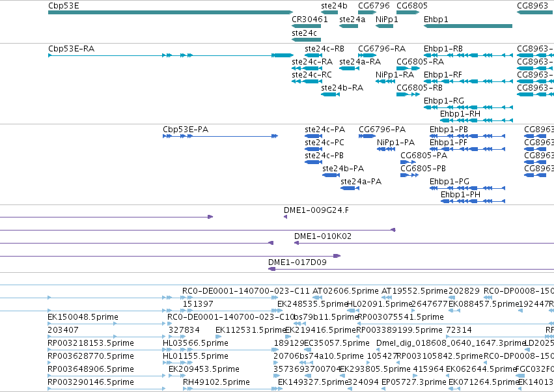554x392 pixels.
Task: Click the RP003290146.5prime EST label
Action: point(90,382)
